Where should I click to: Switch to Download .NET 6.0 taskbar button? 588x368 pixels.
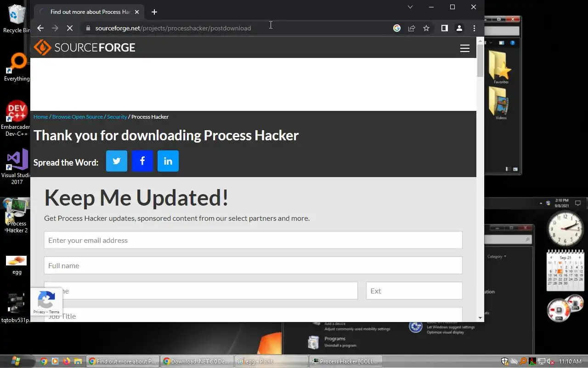tap(198, 362)
